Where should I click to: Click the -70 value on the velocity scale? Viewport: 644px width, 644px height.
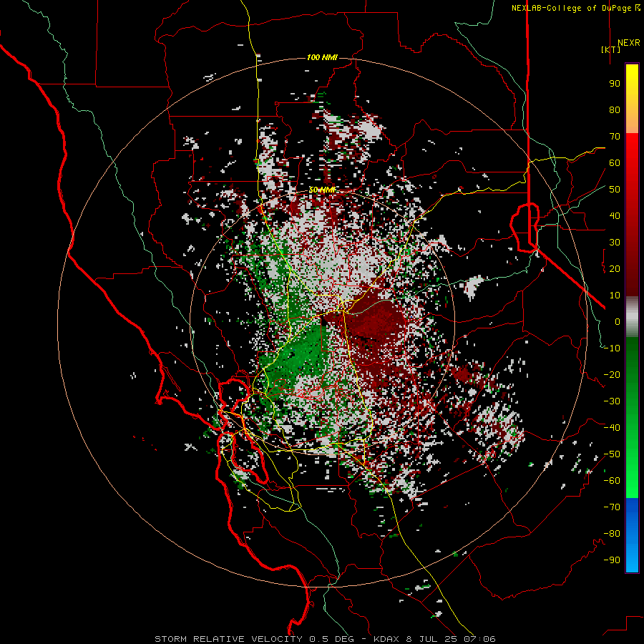(x=612, y=507)
